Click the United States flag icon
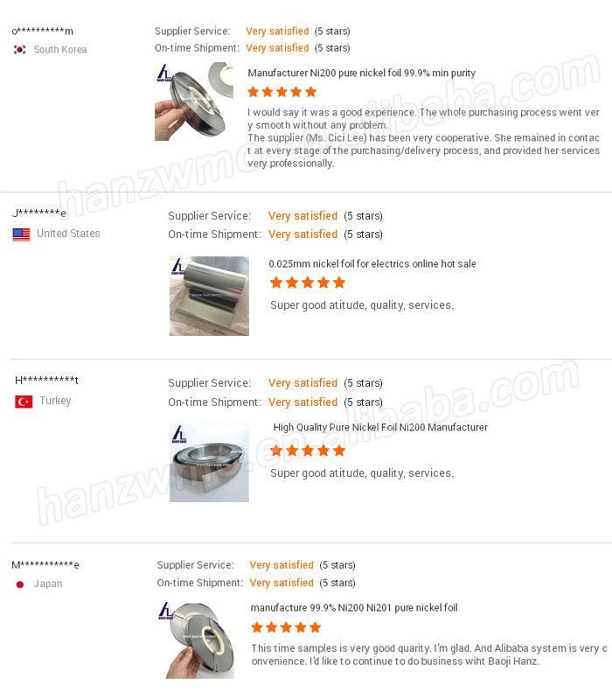 pyautogui.click(x=21, y=234)
